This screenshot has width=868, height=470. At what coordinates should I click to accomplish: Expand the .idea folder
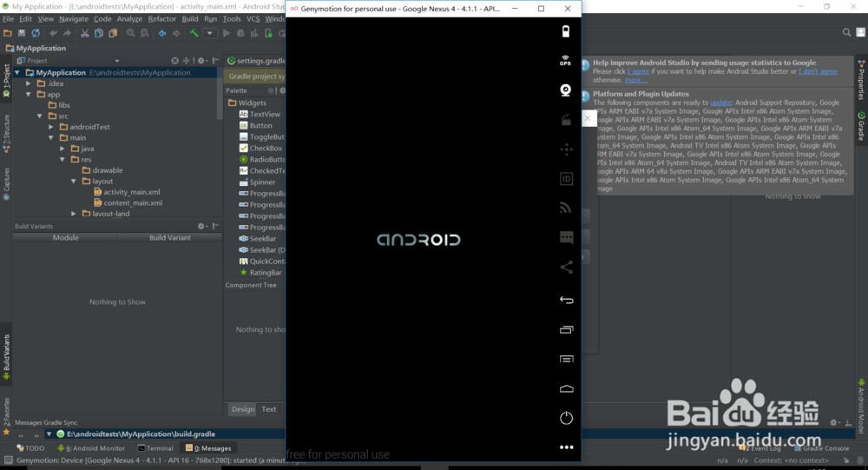(29, 83)
